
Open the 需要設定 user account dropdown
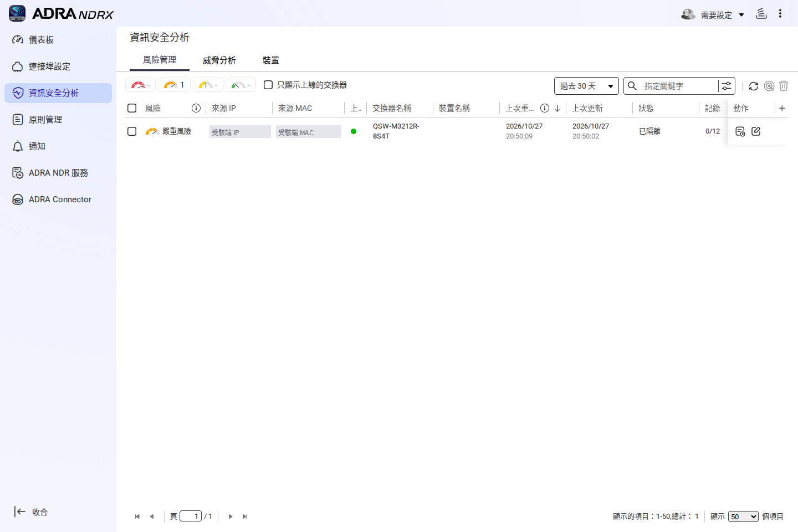713,15
